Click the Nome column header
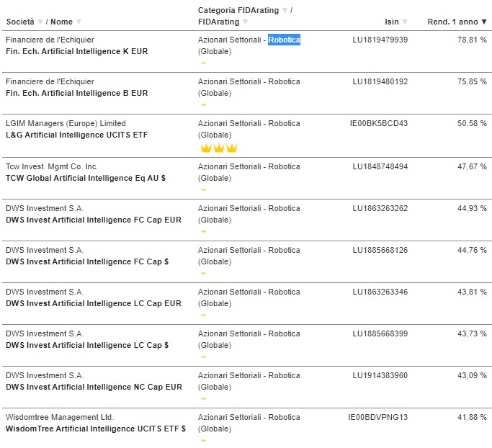 [x=61, y=22]
